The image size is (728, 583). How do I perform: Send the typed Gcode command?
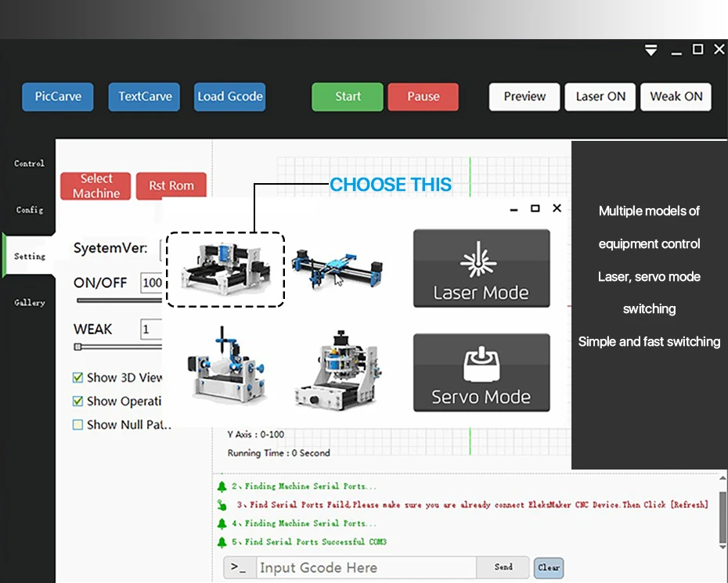point(503,567)
